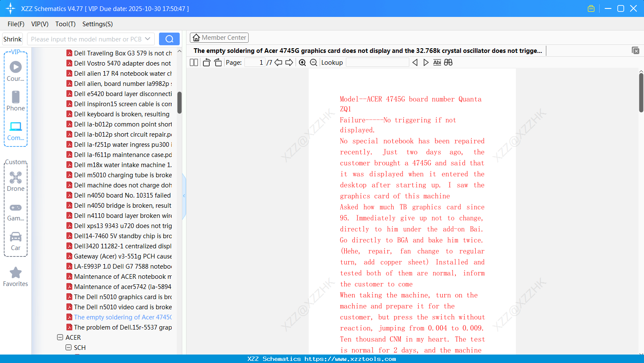The image size is (644, 363).
Task: Open Dell m5010 charging tube file
Action: click(119, 175)
